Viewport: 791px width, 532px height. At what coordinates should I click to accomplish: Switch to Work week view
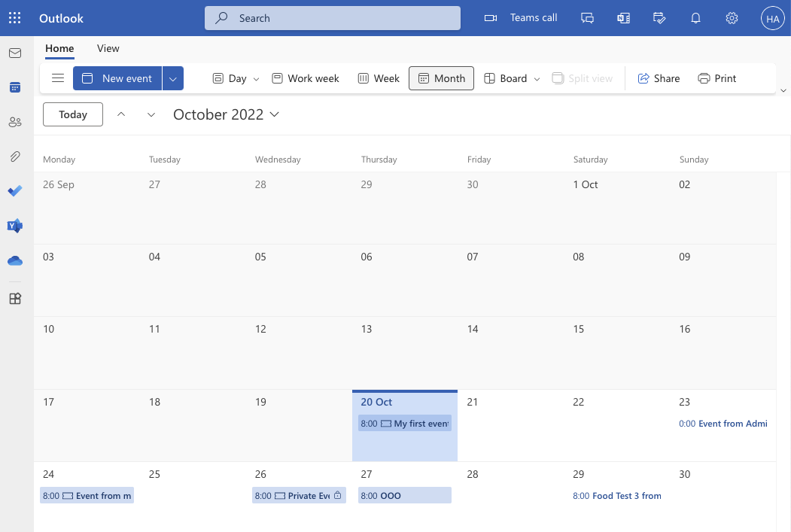(306, 78)
